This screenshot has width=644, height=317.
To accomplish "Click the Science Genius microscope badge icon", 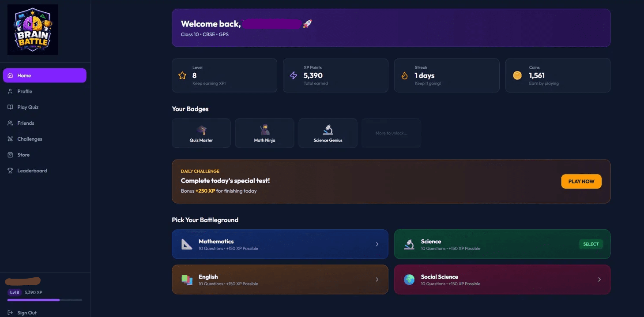I will click(328, 130).
